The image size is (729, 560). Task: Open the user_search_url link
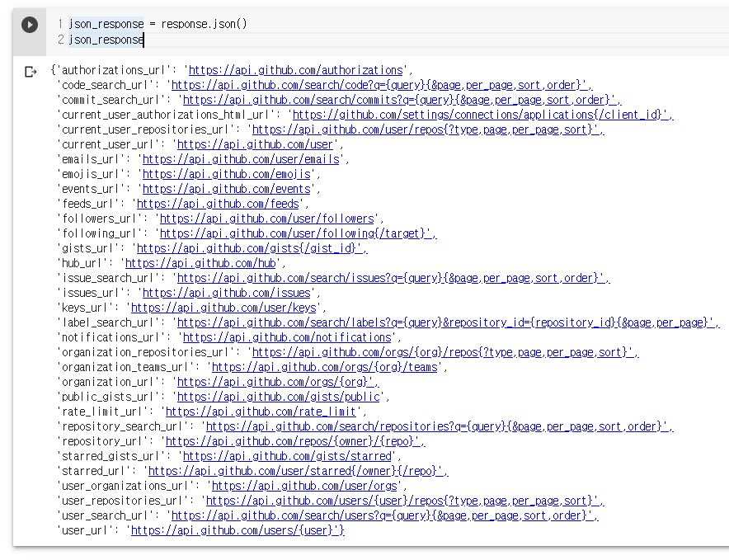click(385, 516)
